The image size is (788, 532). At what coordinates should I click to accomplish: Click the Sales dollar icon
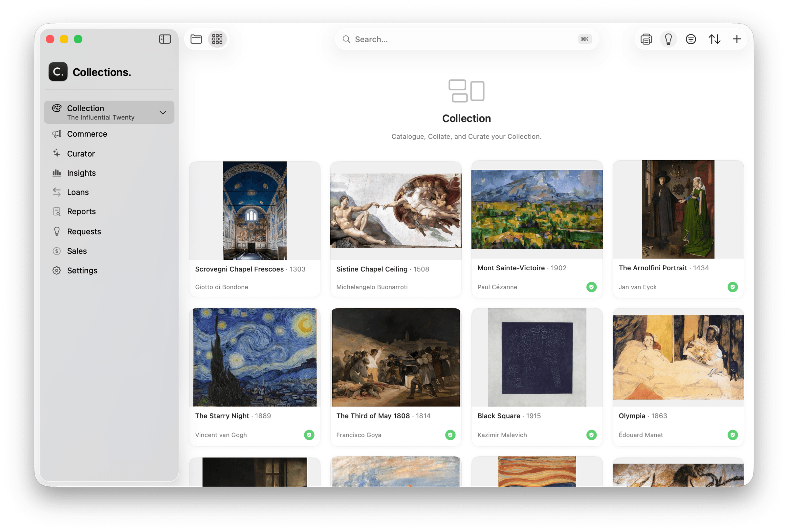(x=56, y=251)
